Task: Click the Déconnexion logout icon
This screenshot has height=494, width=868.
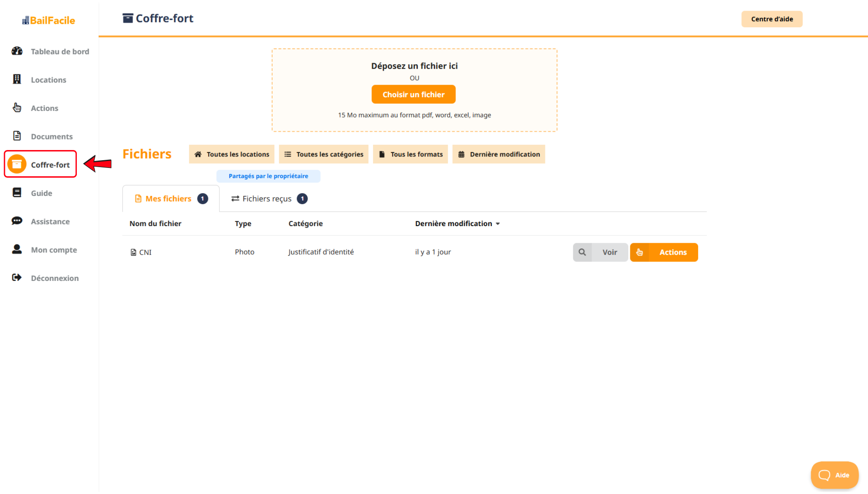Action: [17, 278]
